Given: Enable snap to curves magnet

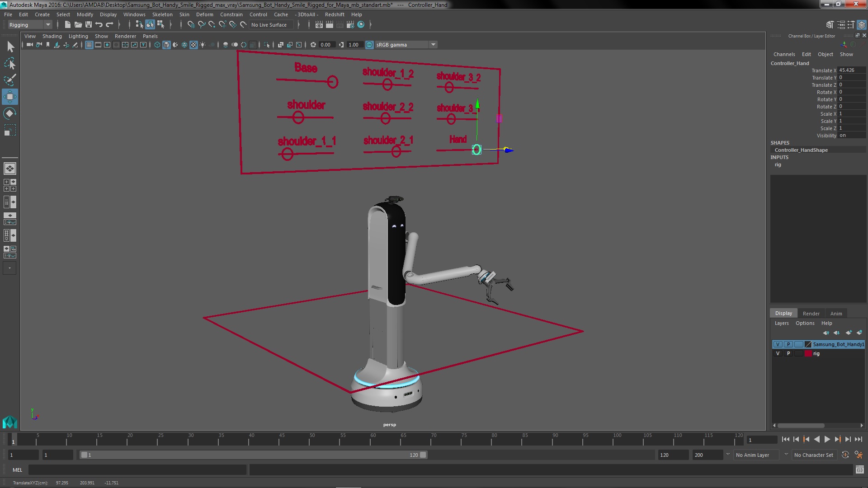Looking at the screenshot, I should point(202,24).
